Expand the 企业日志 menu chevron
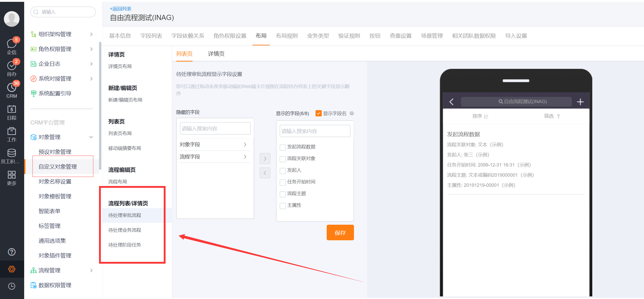The image size is (644, 299). (x=91, y=64)
